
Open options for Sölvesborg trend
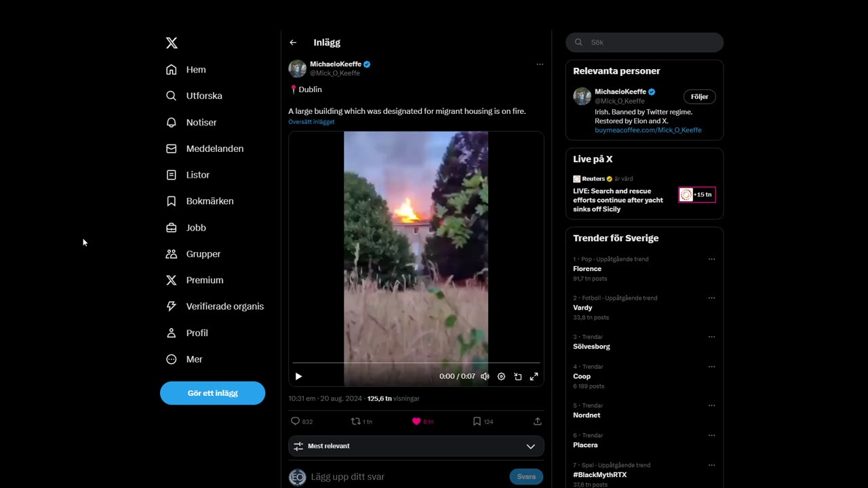click(x=711, y=336)
